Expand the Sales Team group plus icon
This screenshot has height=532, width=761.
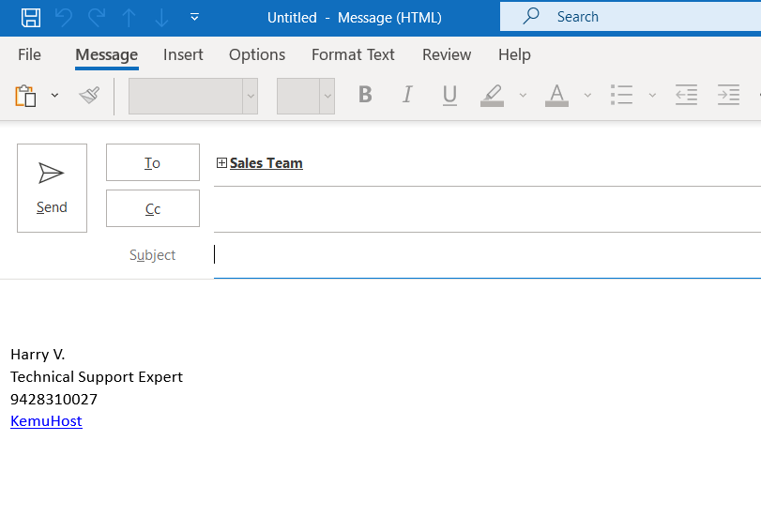click(x=221, y=163)
